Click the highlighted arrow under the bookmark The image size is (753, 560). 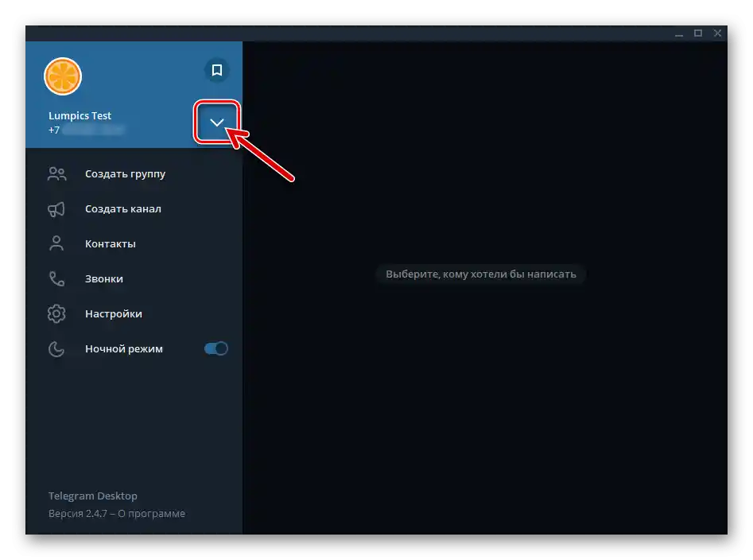click(216, 122)
